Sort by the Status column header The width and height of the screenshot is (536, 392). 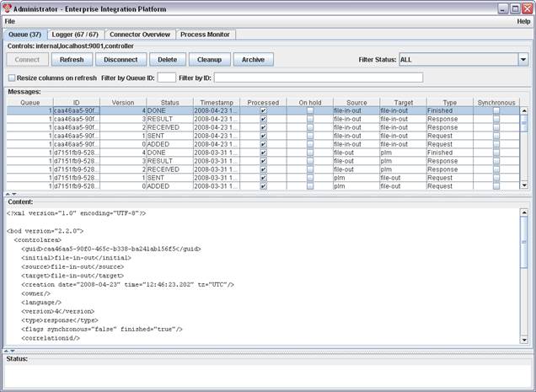pyautogui.click(x=170, y=102)
